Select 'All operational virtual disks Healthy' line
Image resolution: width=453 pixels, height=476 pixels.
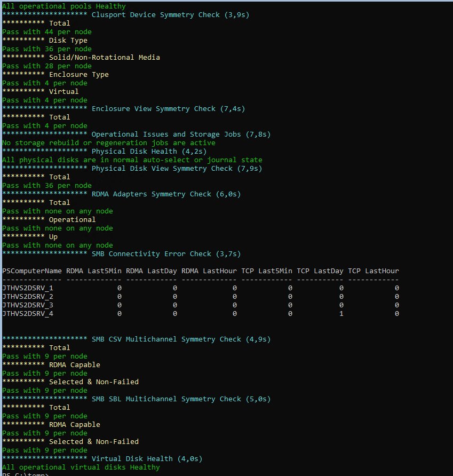coord(81,467)
